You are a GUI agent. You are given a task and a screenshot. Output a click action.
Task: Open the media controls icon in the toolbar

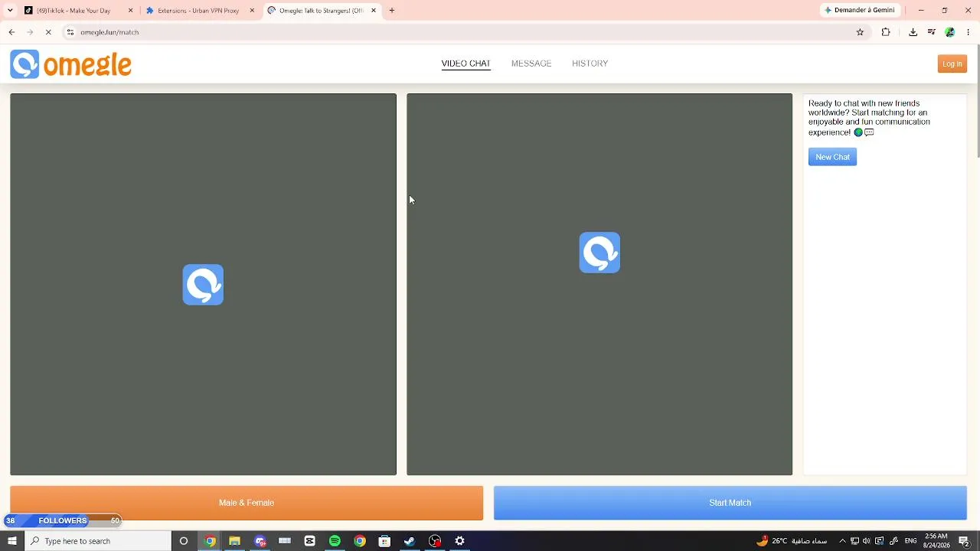click(x=932, y=32)
